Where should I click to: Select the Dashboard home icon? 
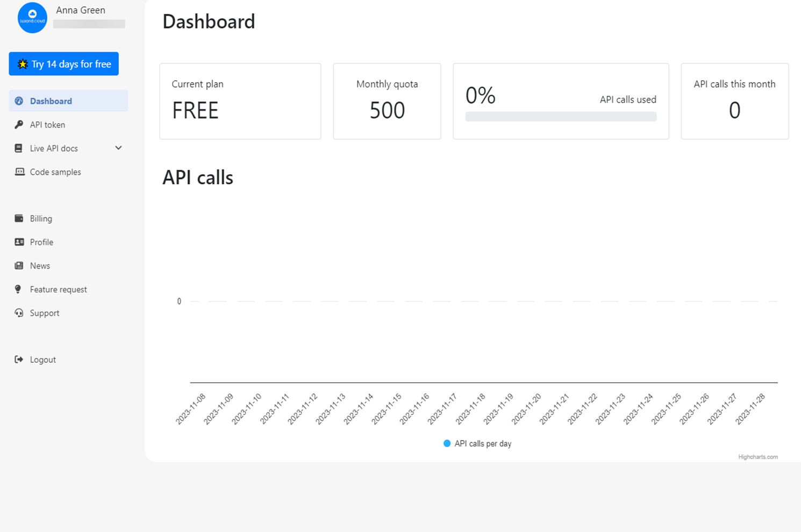point(19,100)
